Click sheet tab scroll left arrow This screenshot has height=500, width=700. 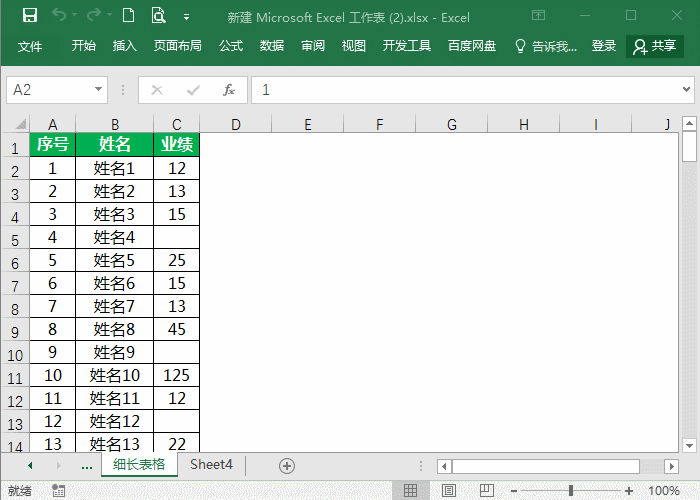point(30,466)
